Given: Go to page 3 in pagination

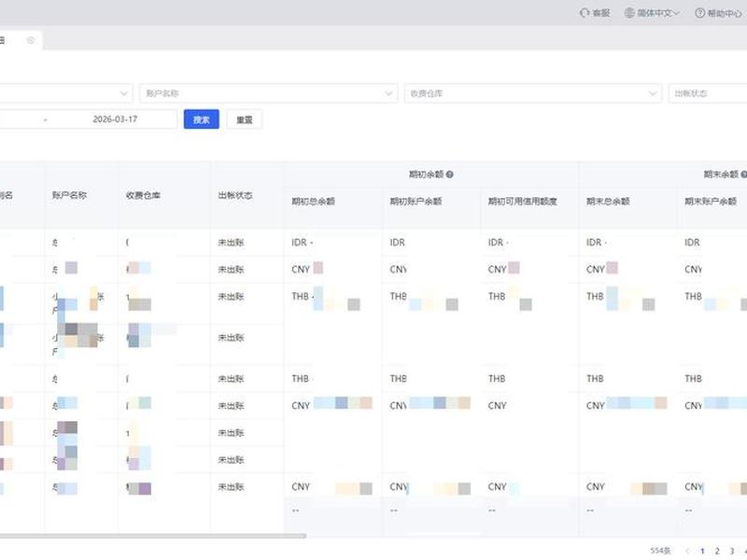Looking at the screenshot, I should click(732, 551).
